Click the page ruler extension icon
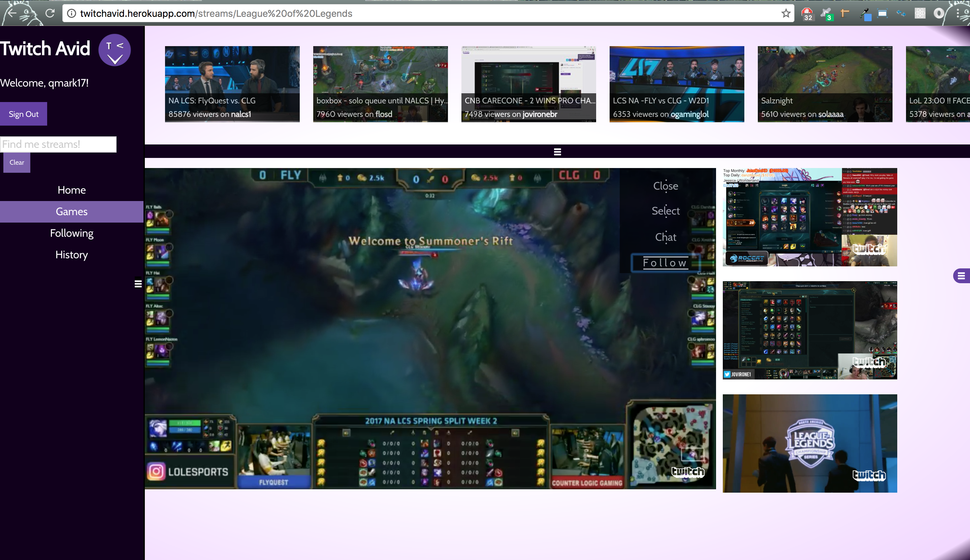 pos(845,13)
